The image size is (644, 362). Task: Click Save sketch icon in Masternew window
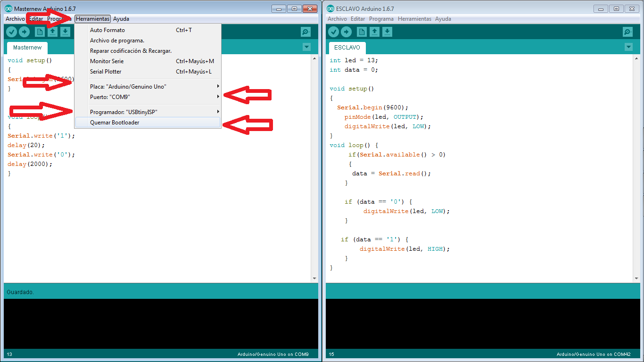pos(66,32)
